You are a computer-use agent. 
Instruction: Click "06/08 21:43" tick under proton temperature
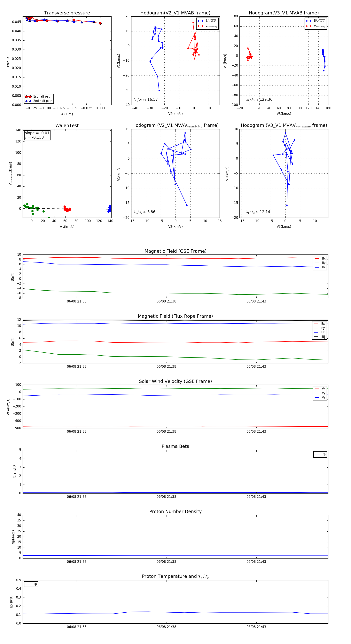click(256, 627)
